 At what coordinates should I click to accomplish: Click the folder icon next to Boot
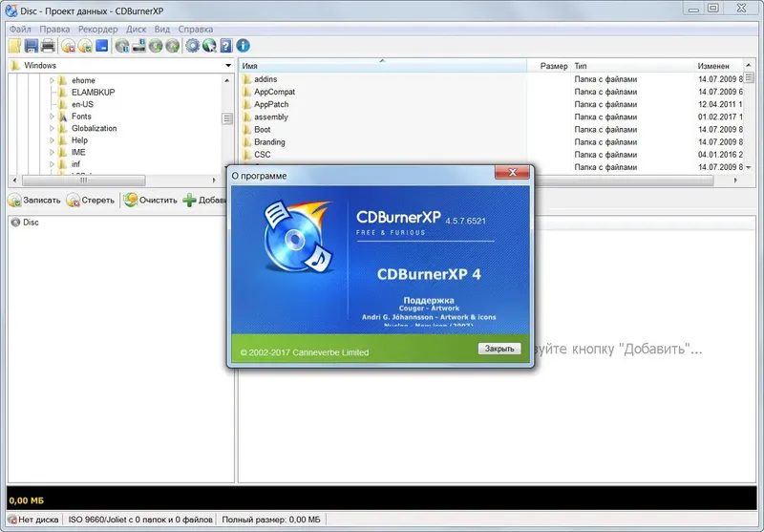point(246,130)
